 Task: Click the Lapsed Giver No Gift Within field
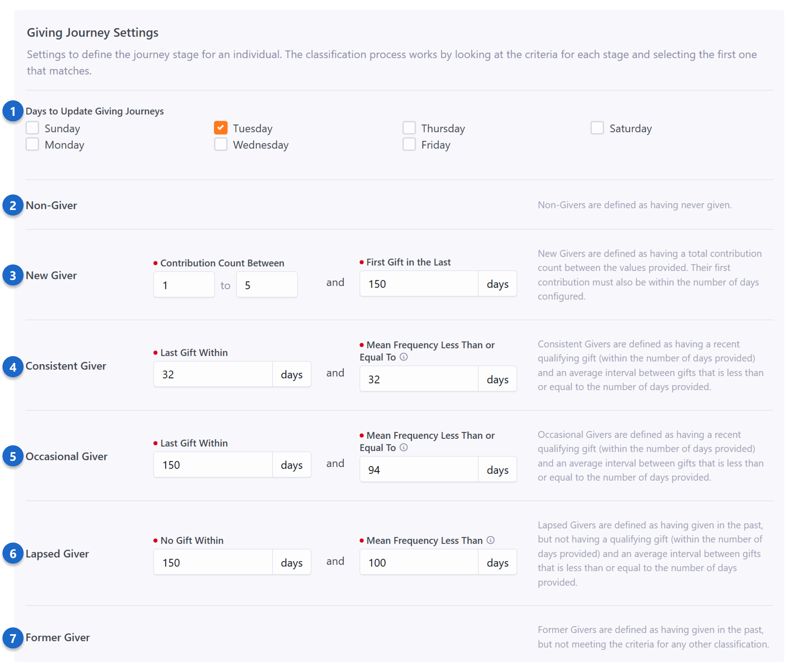[x=213, y=562]
